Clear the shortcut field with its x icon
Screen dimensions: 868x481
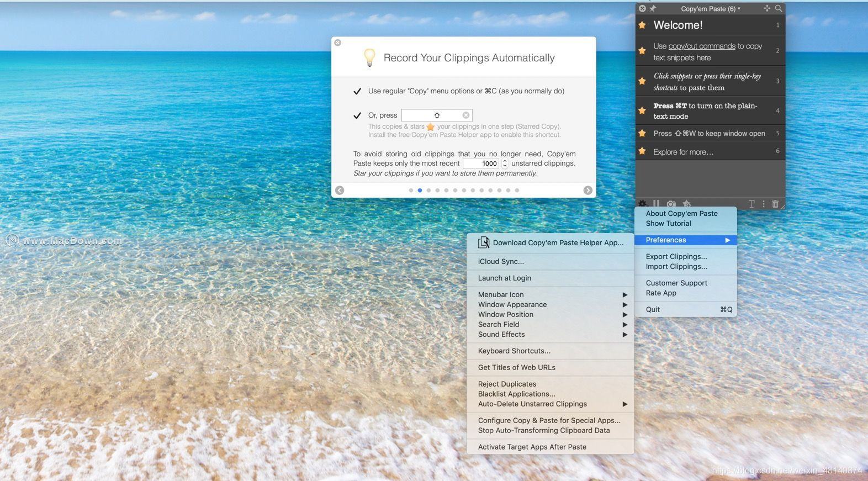[x=466, y=115]
